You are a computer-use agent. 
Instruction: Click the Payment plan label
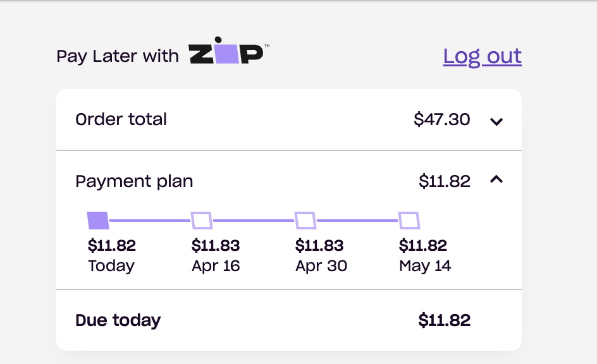(134, 182)
